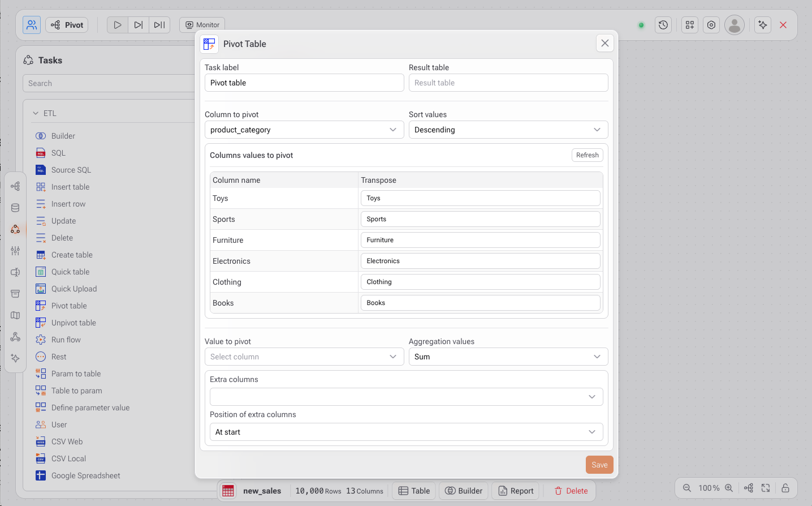
Task: Open the Column to pivot dropdown
Action: [304, 130]
